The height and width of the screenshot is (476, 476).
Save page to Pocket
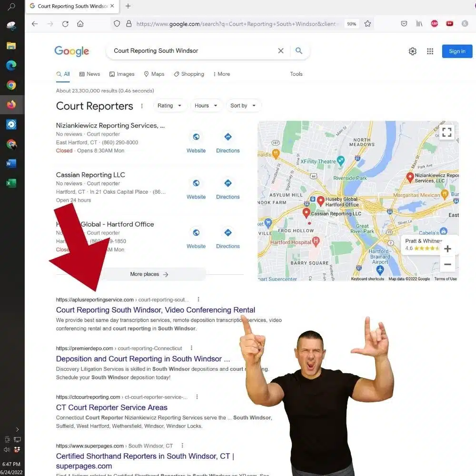coord(404,24)
